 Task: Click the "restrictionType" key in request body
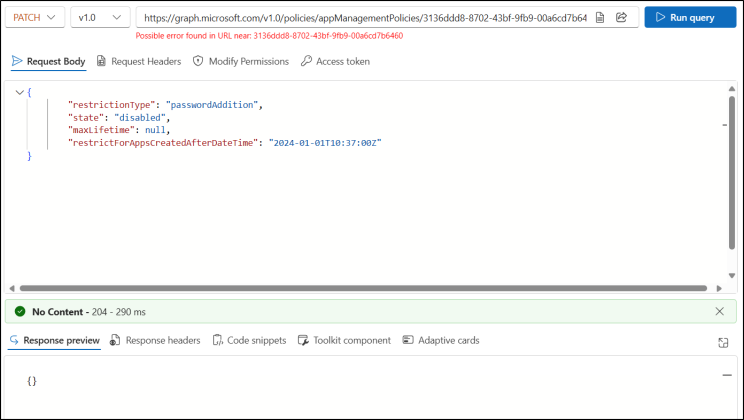click(x=112, y=105)
